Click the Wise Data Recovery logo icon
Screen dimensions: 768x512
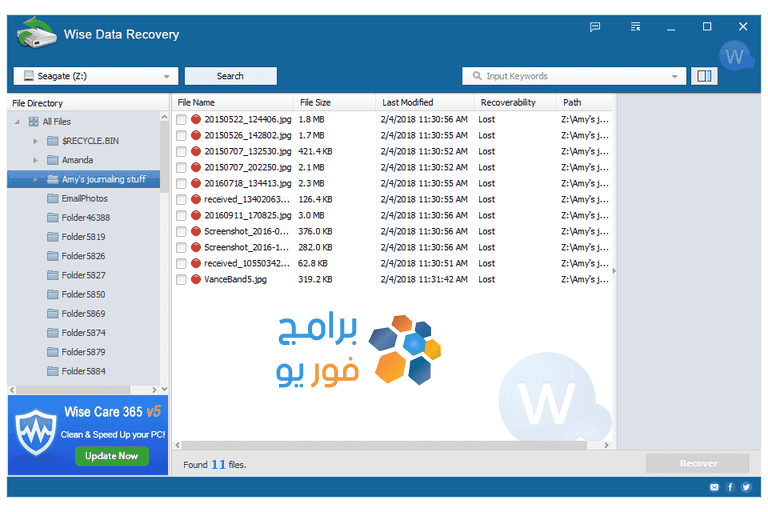[x=36, y=33]
